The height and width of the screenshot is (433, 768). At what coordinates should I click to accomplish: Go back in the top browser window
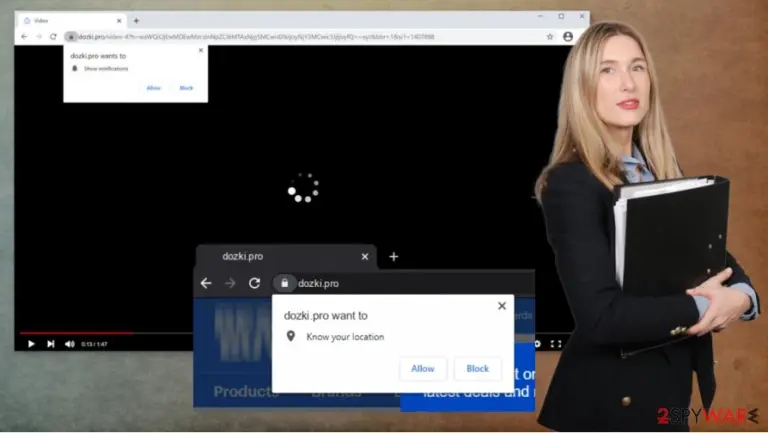[24, 37]
